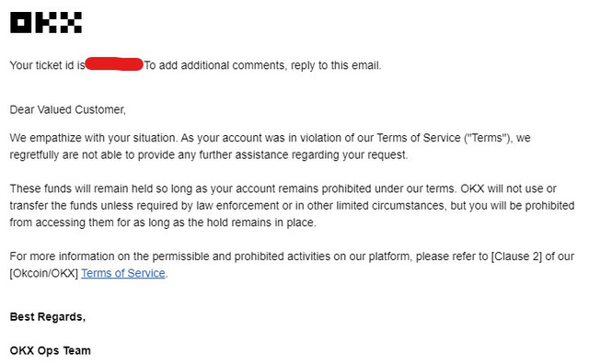Image resolution: width=589 pixels, height=364 pixels.
Task: Click the "Your ticket id is" text
Action: click(x=47, y=65)
